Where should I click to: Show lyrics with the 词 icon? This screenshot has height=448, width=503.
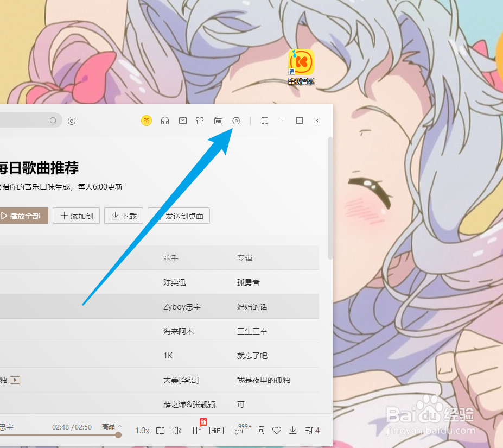click(261, 430)
